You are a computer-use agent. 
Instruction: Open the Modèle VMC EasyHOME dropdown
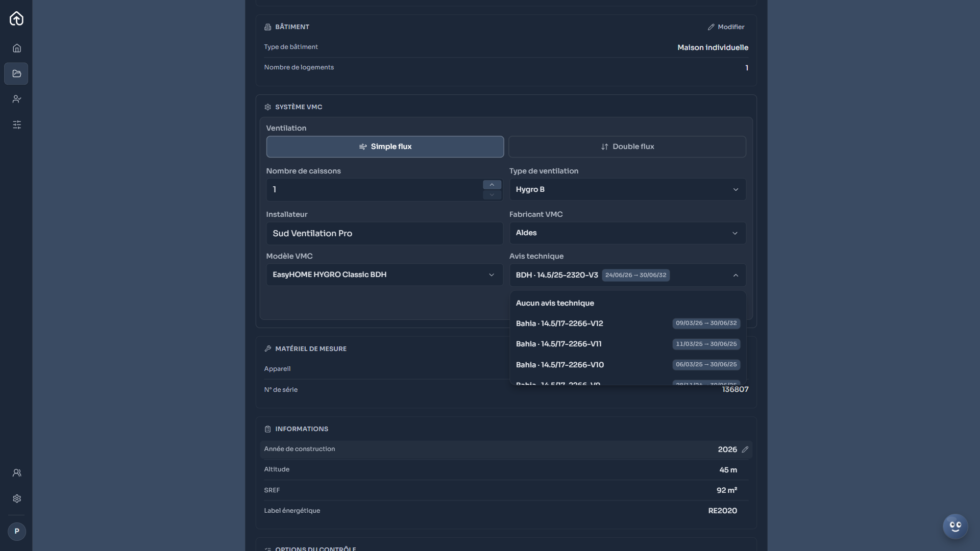pos(384,275)
